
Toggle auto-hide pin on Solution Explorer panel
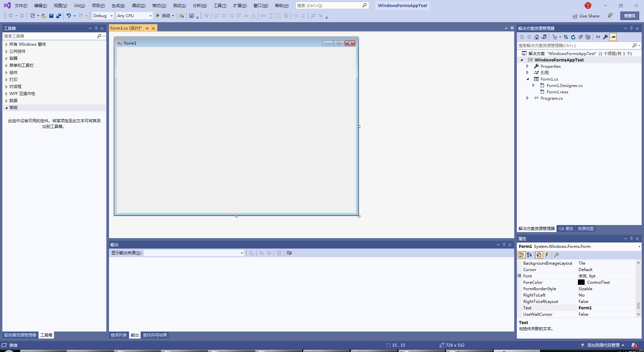coord(631,28)
